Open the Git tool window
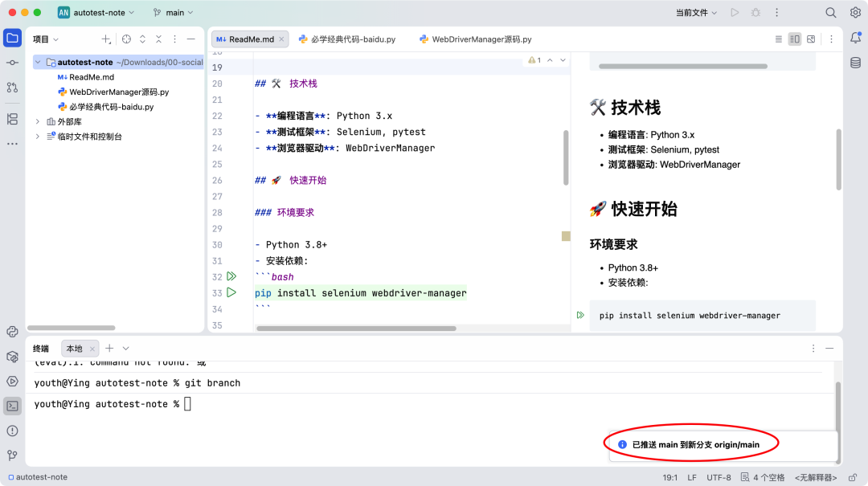The image size is (868, 486). (x=12, y=455)
